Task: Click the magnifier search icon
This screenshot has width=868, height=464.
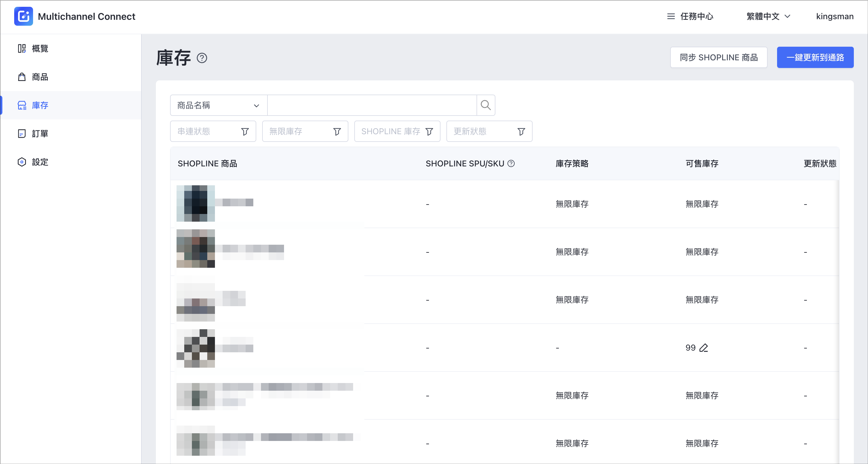Action: pyautogui.click(x=486, y=105)
